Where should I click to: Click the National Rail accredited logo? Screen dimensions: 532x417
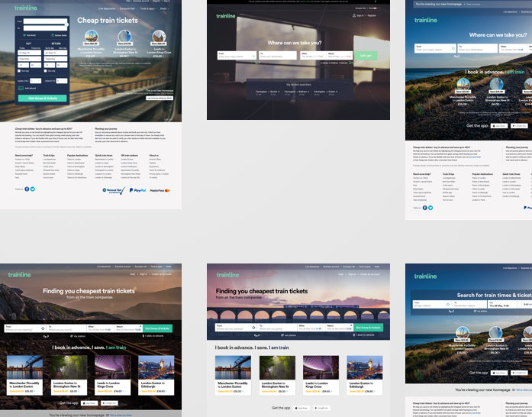(x=114, y=190)
